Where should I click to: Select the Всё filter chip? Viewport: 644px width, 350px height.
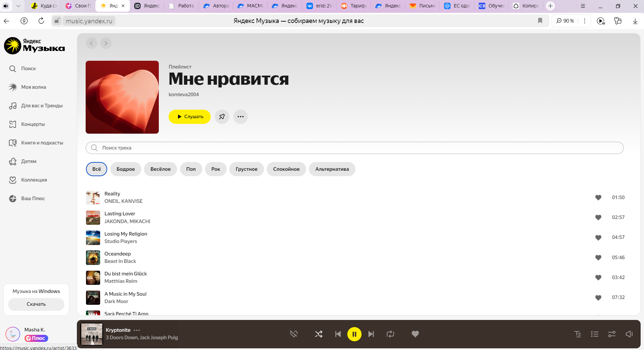pyautogui.click(x=96, y=169)
